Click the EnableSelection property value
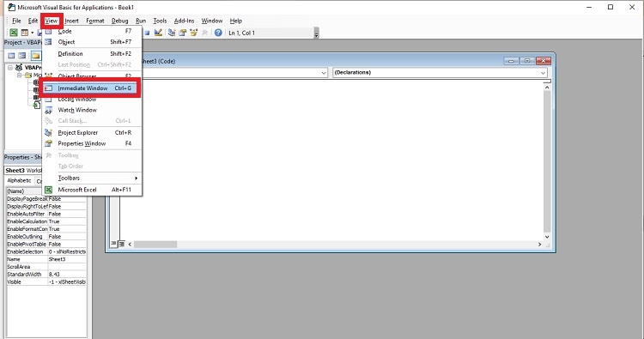644x339 pixels. point(67,251)
